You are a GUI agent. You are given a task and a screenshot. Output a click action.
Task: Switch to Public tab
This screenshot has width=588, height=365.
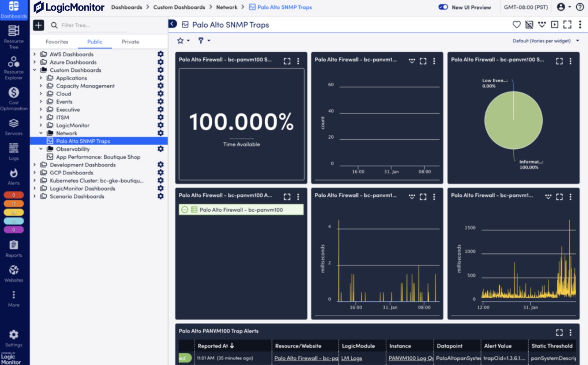pos(95,42)
